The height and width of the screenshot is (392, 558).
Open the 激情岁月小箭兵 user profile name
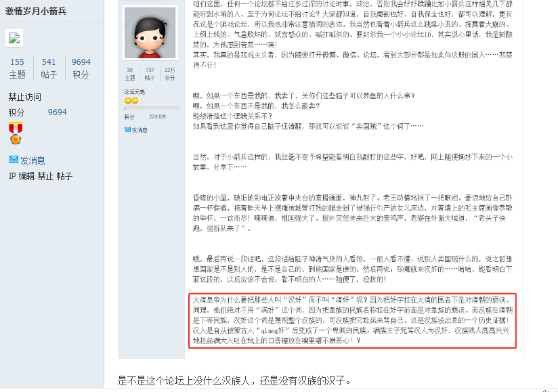[36, 11]
